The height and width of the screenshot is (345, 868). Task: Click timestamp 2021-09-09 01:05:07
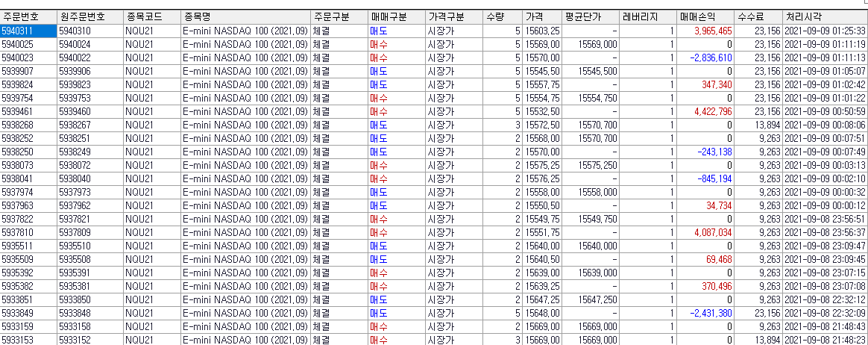(x=825, y=71)
